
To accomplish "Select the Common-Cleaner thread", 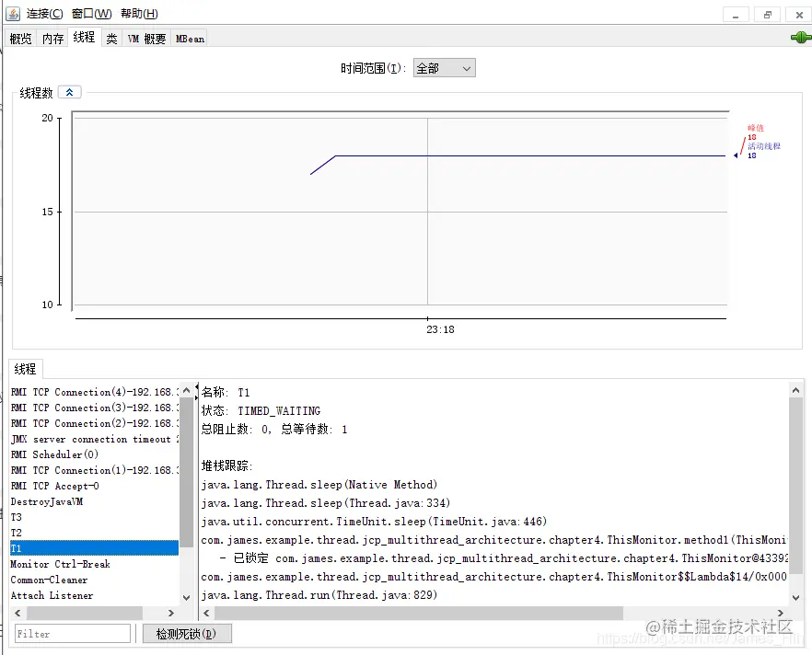I will tap(94, 580).
